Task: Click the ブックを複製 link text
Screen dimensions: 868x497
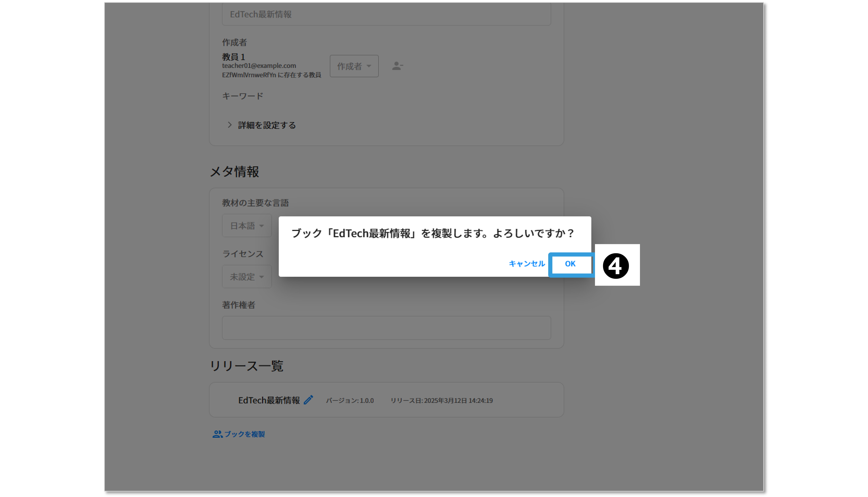Action: (x=244, y=434)
